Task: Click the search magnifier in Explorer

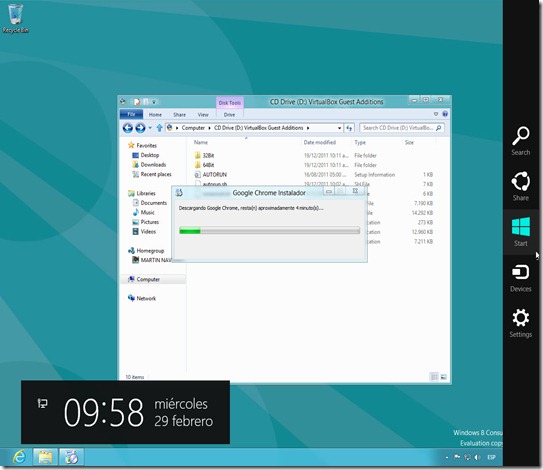Action: (x=438, y=128)
